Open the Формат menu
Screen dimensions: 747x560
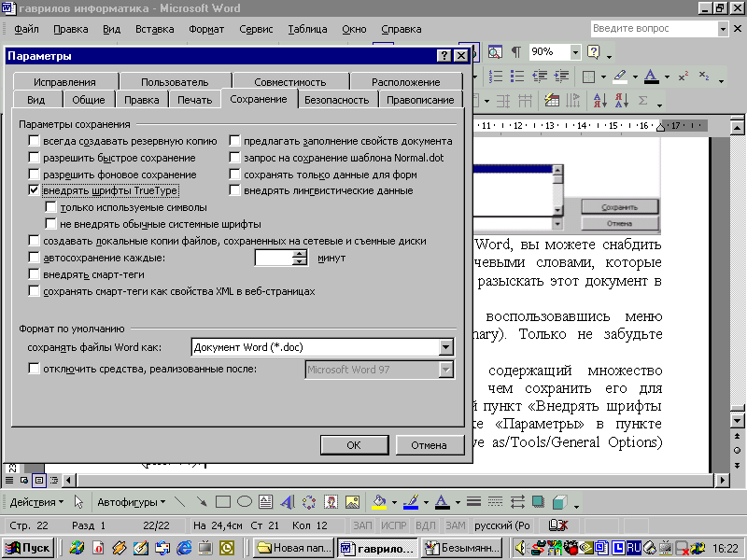point(206,29)
